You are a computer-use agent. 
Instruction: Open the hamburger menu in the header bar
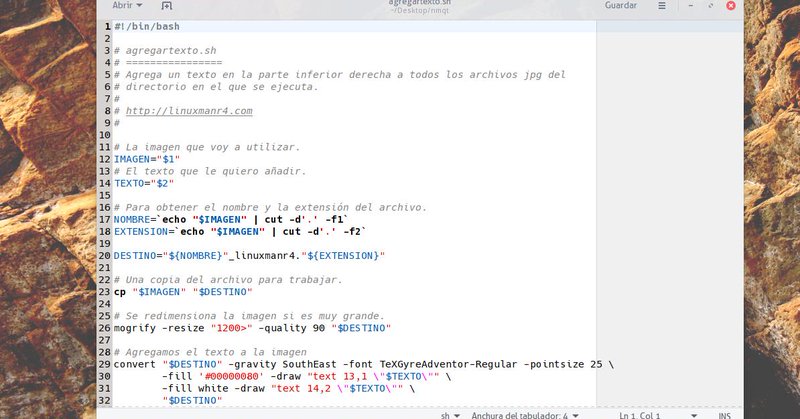click(x=662, y=6)
